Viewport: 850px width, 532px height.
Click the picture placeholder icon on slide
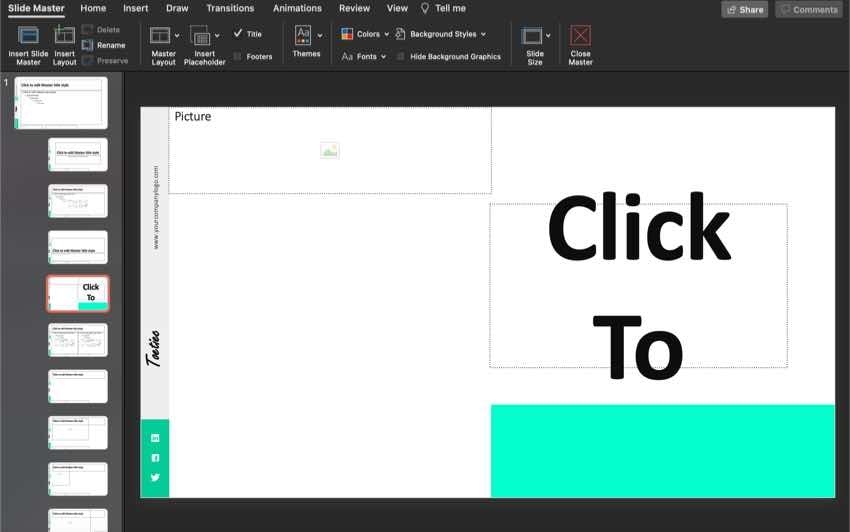330,150
